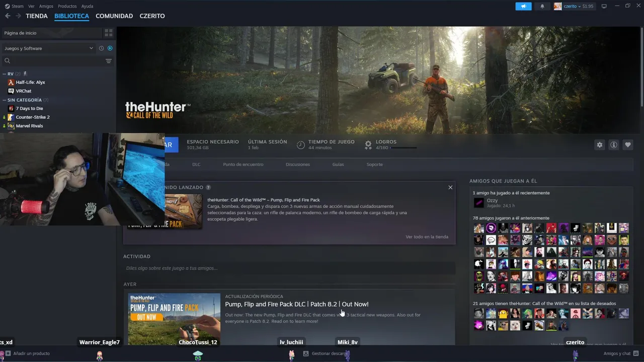Open the notifications bell
644x362 pixels.
pos(542,6)
